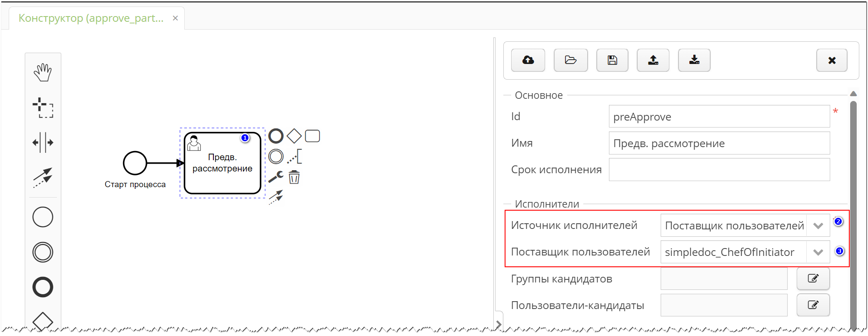Viewport: 868px width, 336px height.
Task: Open the wrench change-type menu
Action: click(276, 177)
